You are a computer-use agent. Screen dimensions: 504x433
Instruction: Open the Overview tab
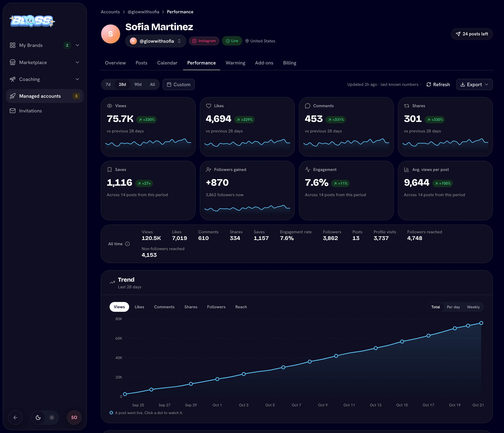pyautogui.click(x=115, y=63)
